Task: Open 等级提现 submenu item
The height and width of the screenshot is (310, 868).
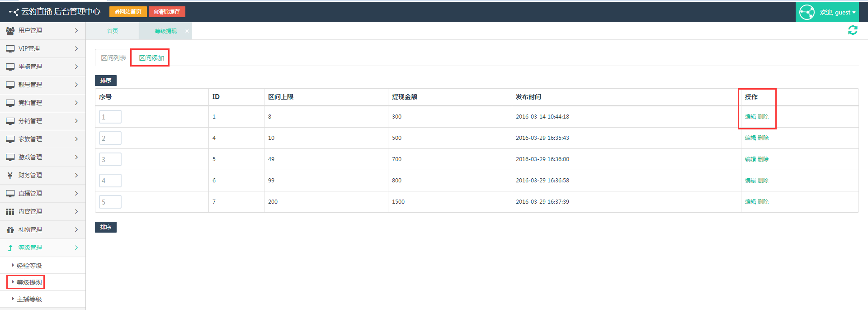Action: pos(29,282)
